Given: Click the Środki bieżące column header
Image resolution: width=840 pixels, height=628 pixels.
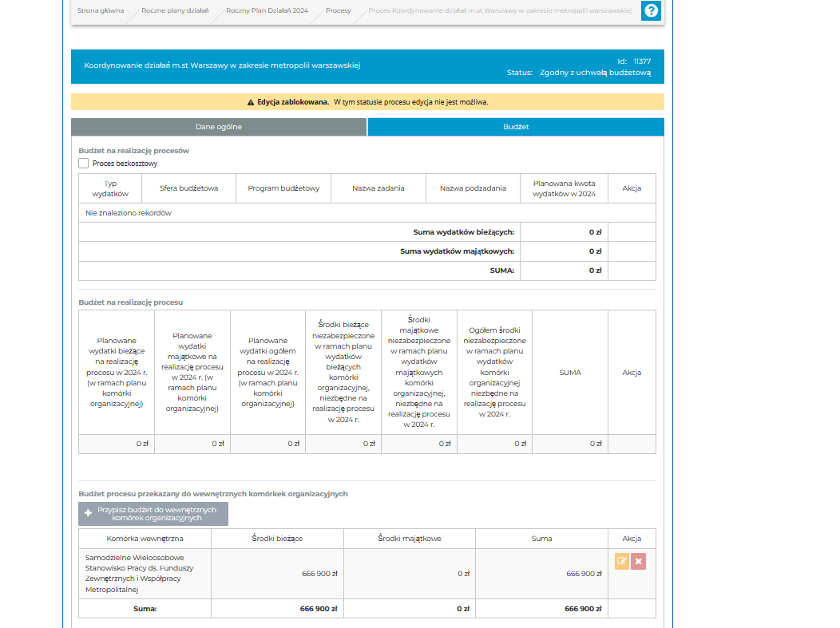Looking at the screenshot, I should [277, 539].
